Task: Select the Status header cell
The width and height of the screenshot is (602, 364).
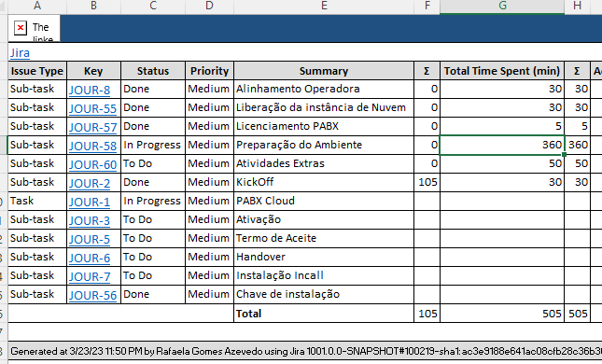Action: pos(153,71)
